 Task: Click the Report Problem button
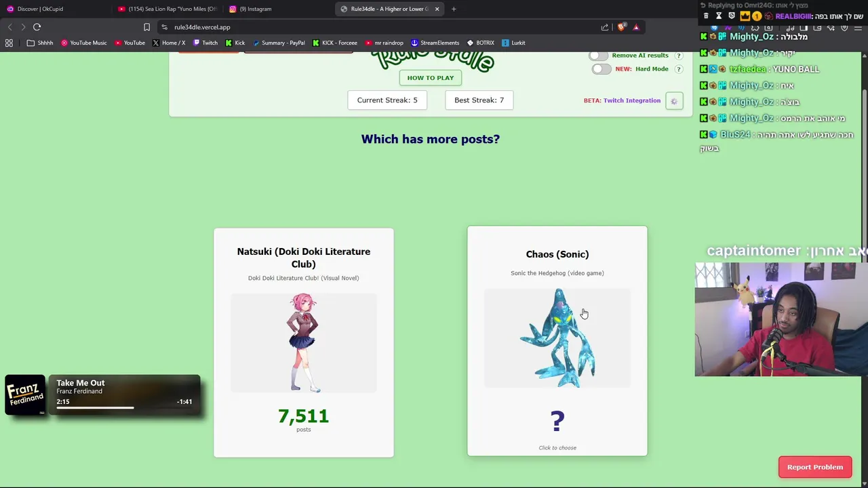tap(815, 467)
